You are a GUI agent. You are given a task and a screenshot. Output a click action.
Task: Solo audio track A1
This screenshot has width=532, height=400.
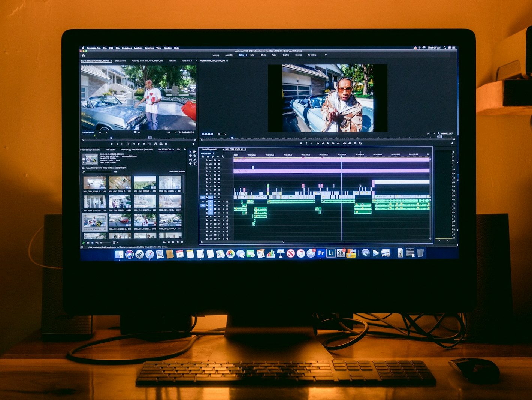(223, 202)
